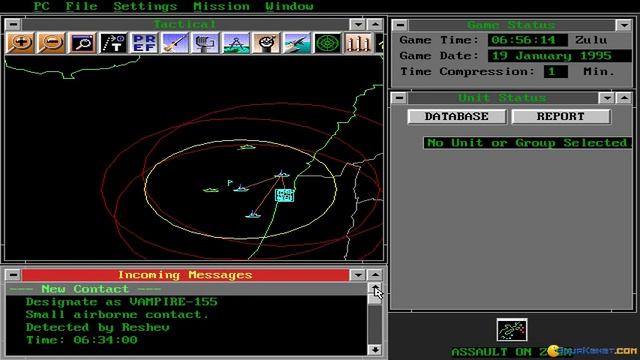Click Tactical window up-arrow button
This screenshot has height=360, width=640.
375,24
